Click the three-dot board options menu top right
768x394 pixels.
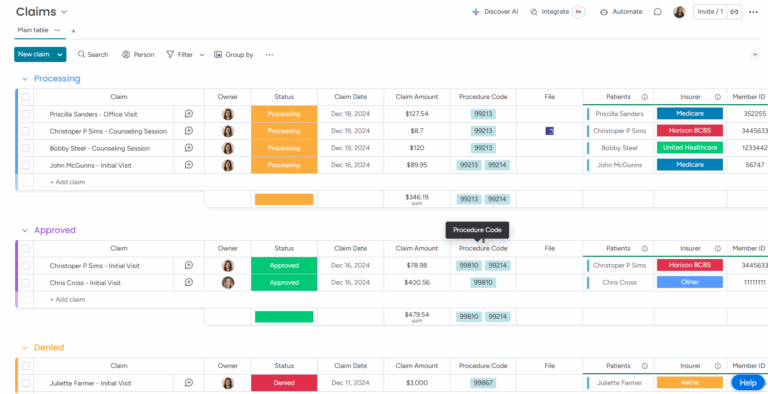point(753,12)
